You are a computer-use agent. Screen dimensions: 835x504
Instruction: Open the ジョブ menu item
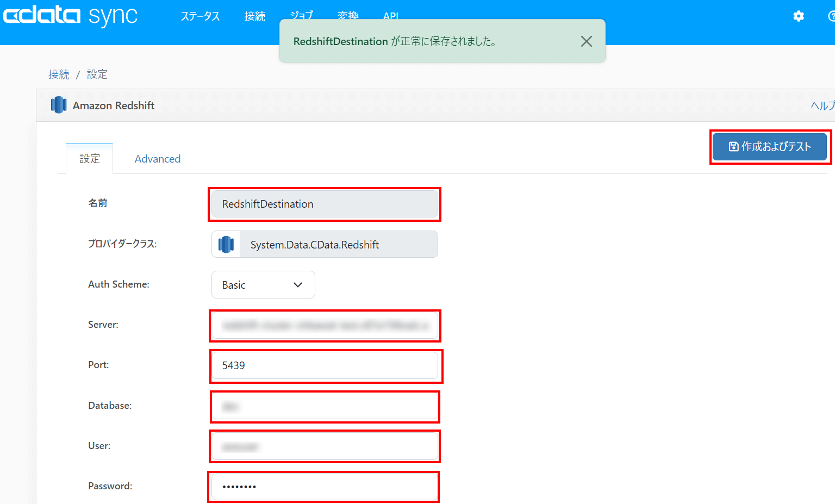tap(301, 17)
